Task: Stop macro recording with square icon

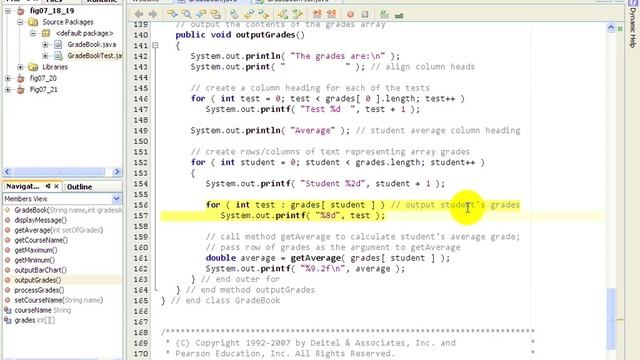Action: click(x=365, y=14)
